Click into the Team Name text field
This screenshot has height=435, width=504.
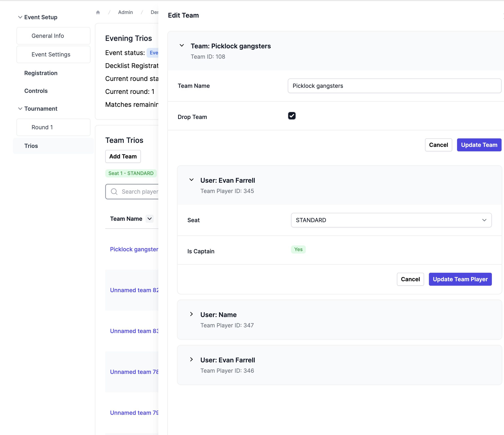[394, 86]
